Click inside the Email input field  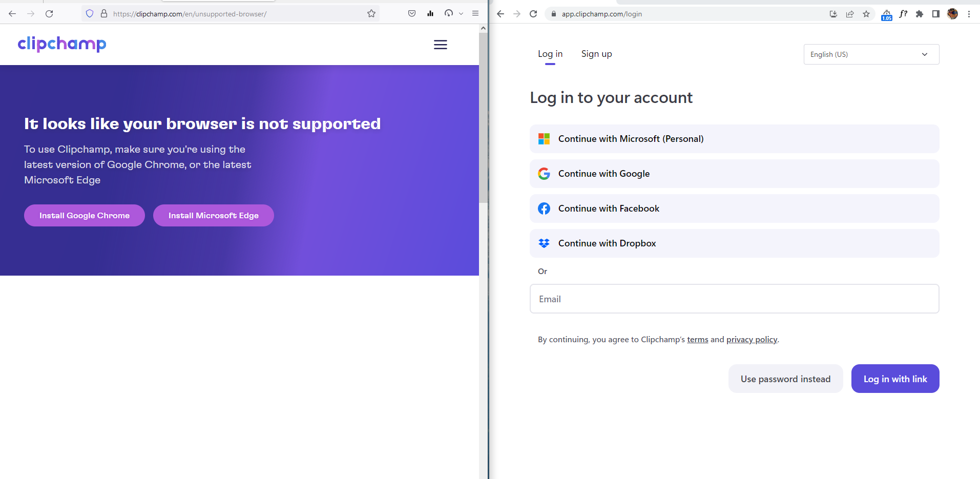734,299
